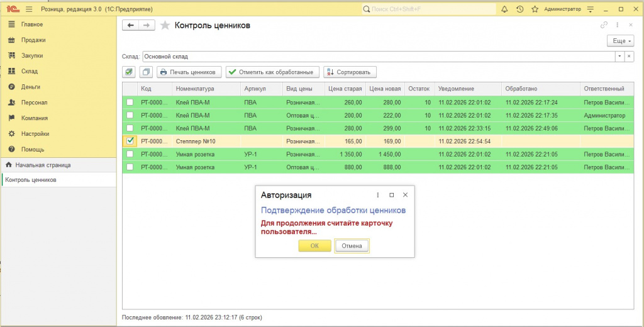This screenshot has width=644, height=327.
Task: Click the 1 450,00 new price cell
Action: (x=386, y=155)
